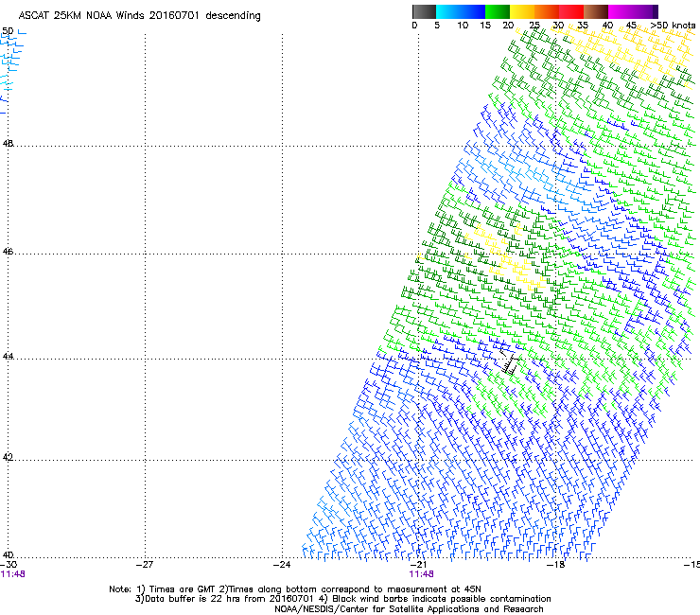The width and height of the screenshot is (700, 615).
Task: Click the latitude label '50'
Action: pos(8,31)
